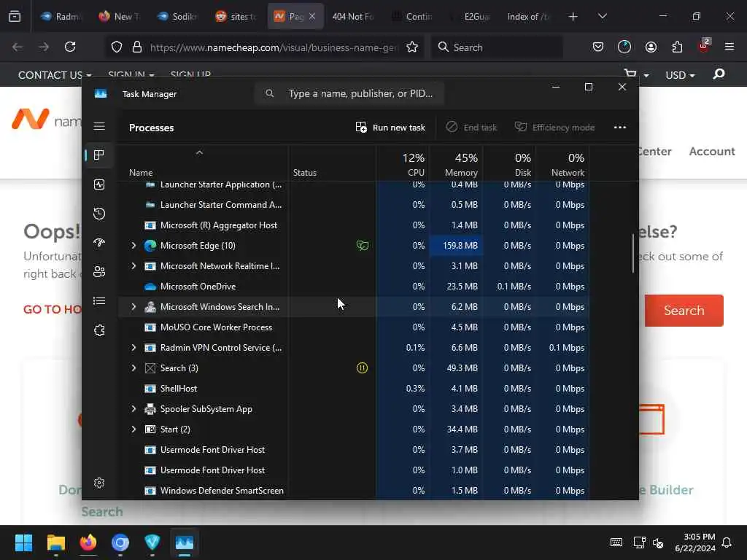Switch to the Sodikr browser tab
Image resolution: width=747 pixels, height=560 pixels.
(x=177, y=16)
